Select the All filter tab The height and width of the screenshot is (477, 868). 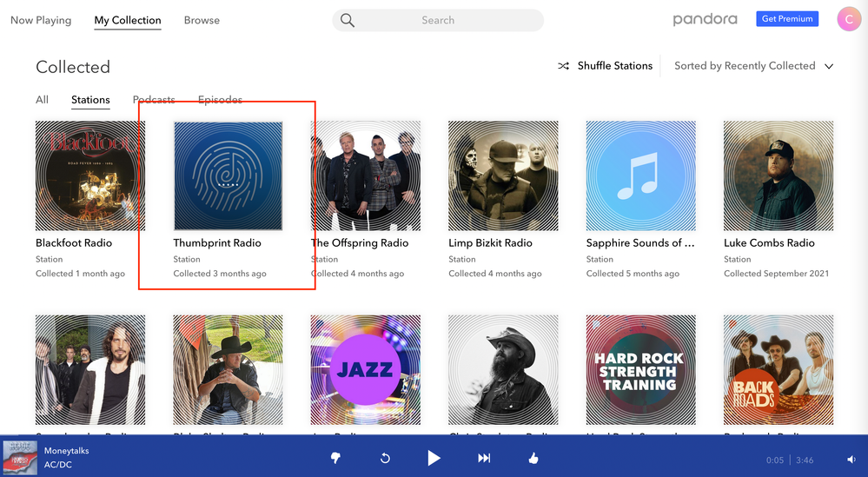click(42, 100)
